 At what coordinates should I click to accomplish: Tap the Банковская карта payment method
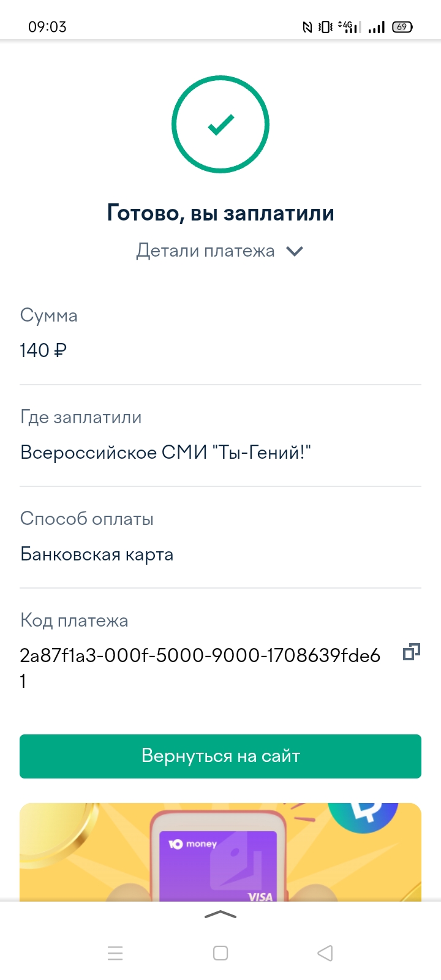pos(97,554)
